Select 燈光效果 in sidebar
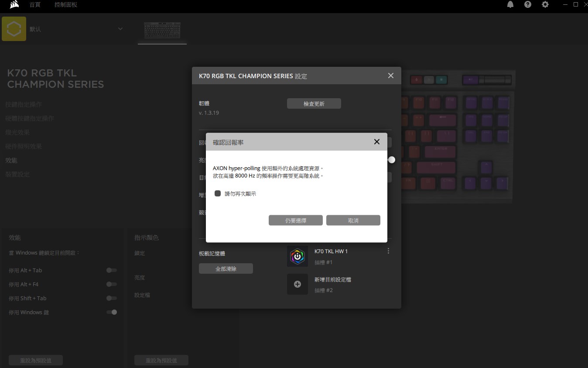Image resolution: width=588 pixels, height=368 pixels. point(17,132)
